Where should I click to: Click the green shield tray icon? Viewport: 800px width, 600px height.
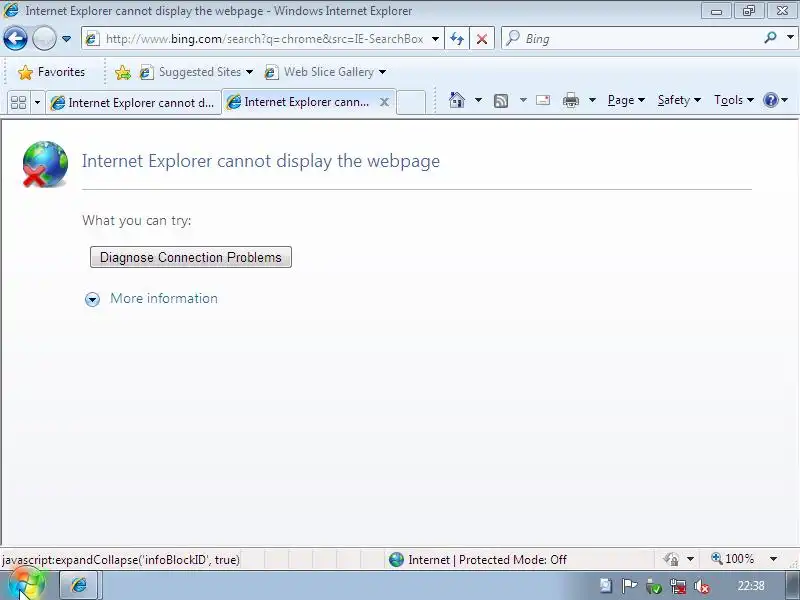[653, 586]
